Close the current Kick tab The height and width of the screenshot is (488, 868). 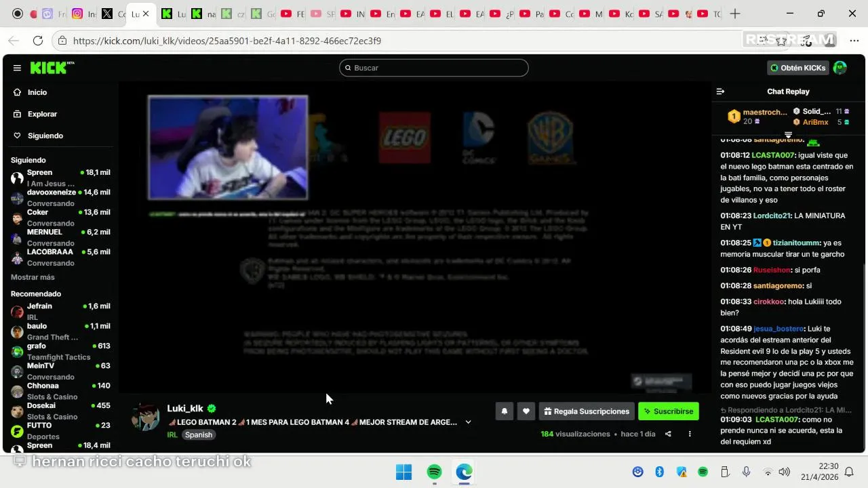(145, 14)
